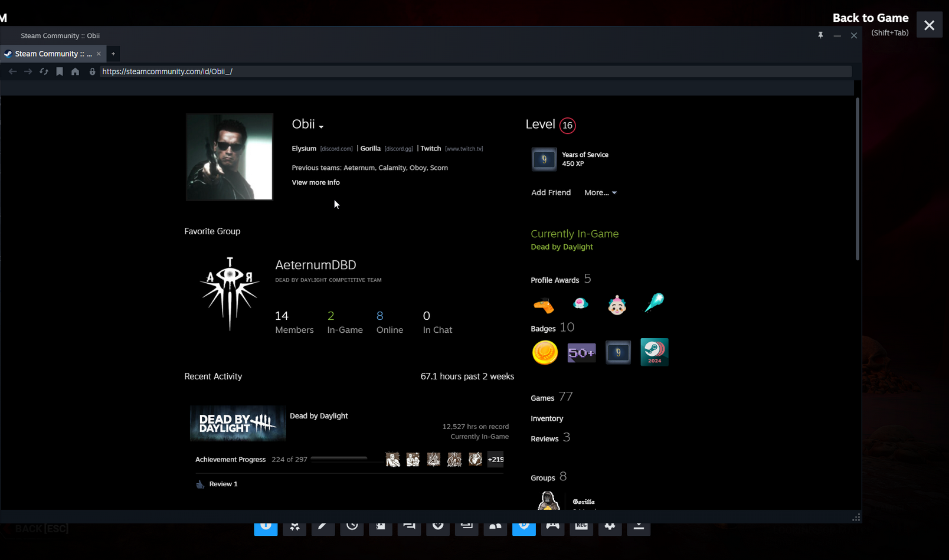Show the +219 more achievements
This screenshot has height=560, width=949.
[x=495, y=459]
